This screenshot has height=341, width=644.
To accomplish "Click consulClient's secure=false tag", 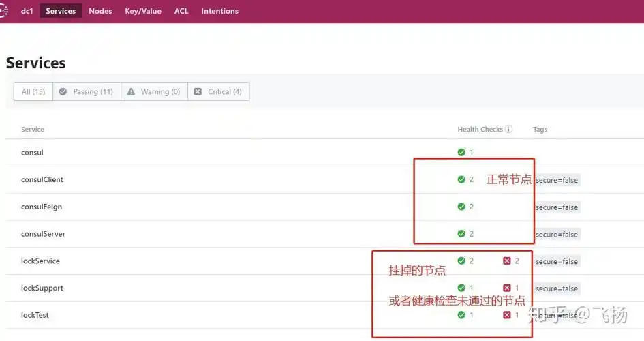I will pos(557,180).
